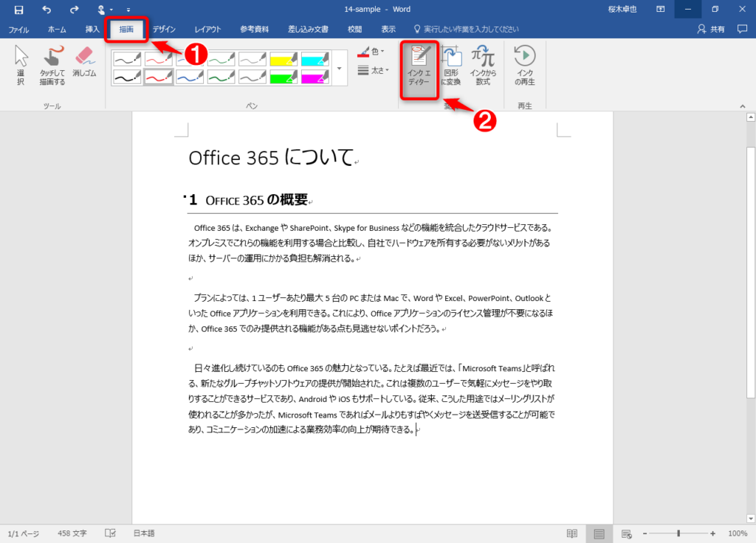Open the 色 pen color dropdown
This screenshot has height=543, width=756.
click(x=371, y=52)
